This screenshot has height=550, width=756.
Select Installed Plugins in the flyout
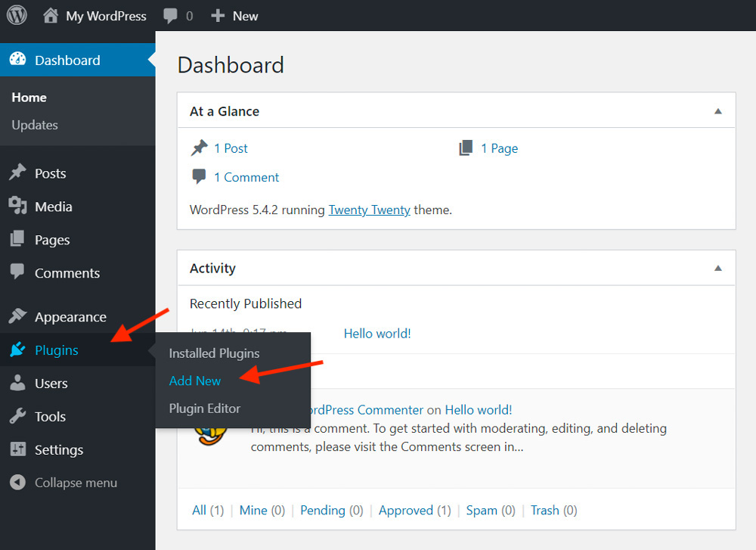click(214, 353)
